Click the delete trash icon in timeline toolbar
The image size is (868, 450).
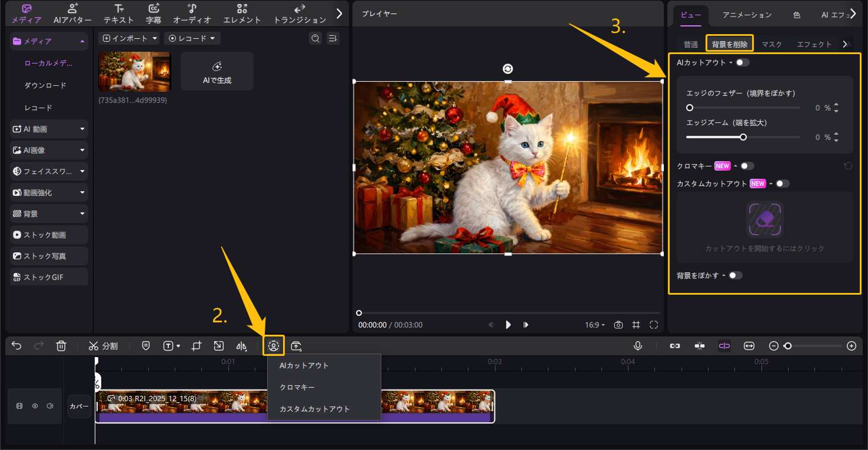click(61, 346)
